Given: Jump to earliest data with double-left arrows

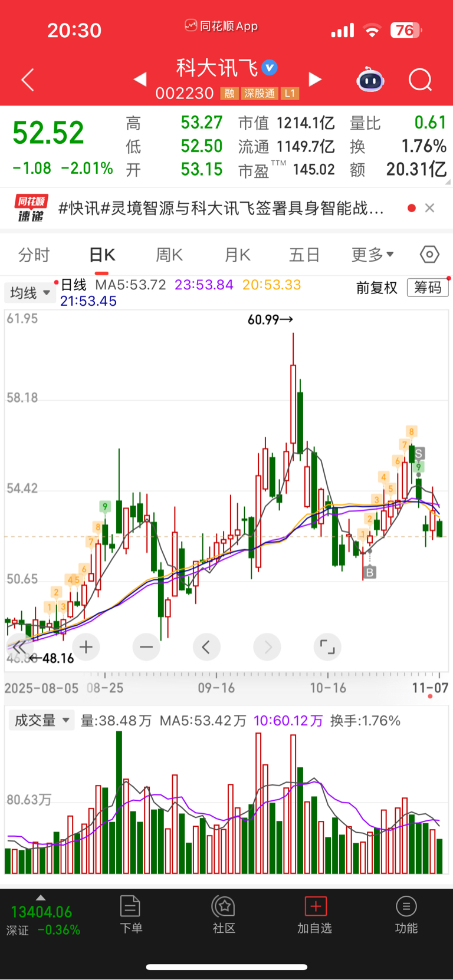Looking at the screenshot, I should tap(19, 647).
